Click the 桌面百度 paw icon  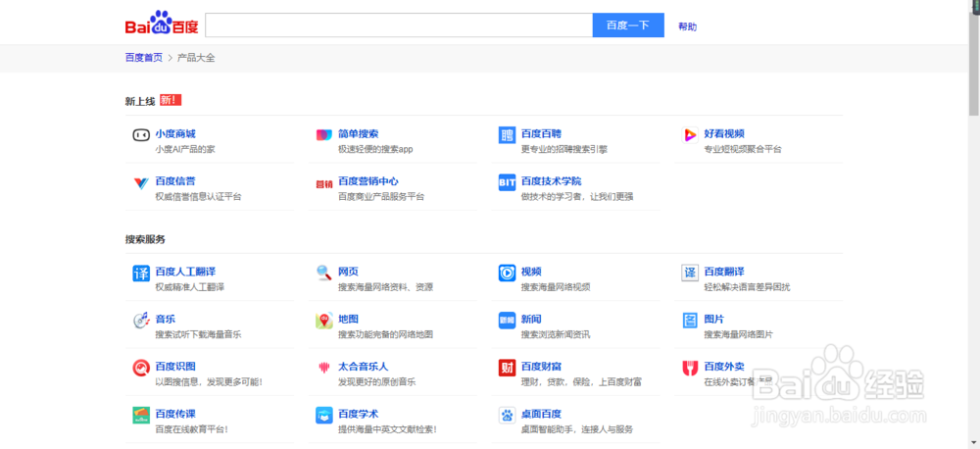point(507,416)
